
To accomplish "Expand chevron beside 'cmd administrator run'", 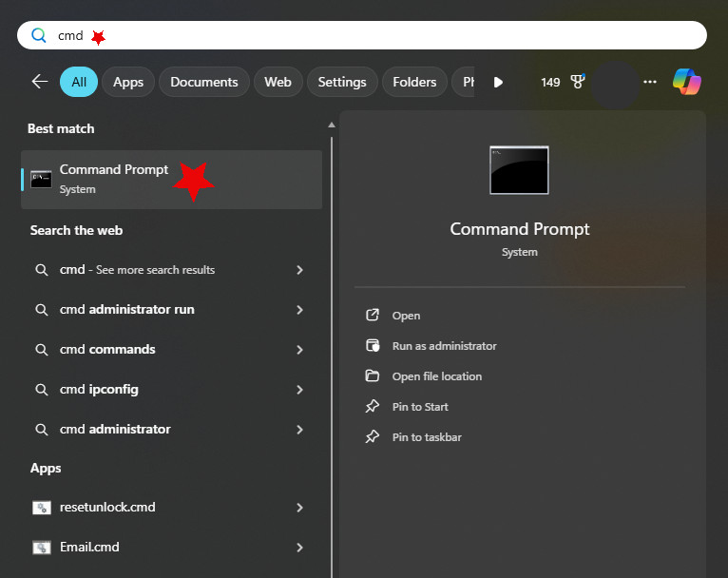I will [x=300, y=310].
